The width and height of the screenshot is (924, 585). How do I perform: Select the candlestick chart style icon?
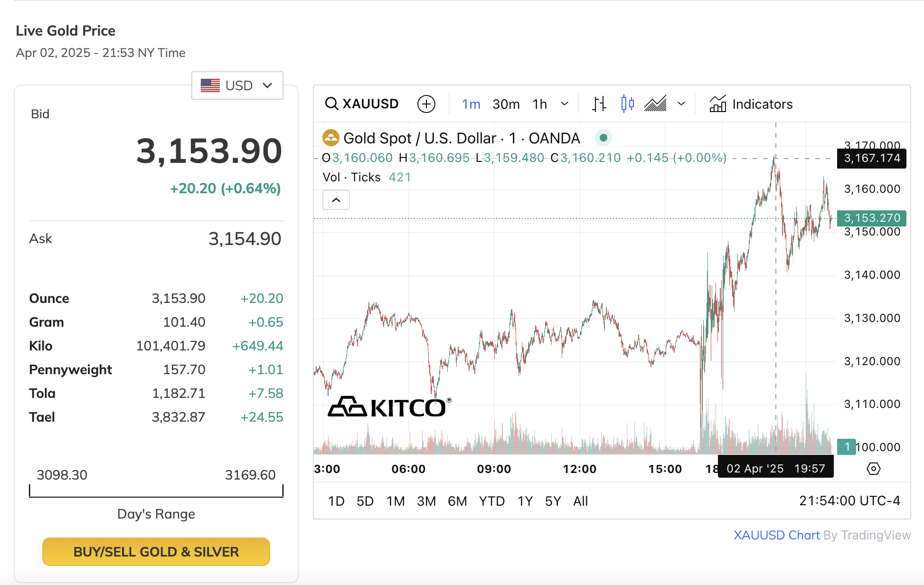[627, 104]
